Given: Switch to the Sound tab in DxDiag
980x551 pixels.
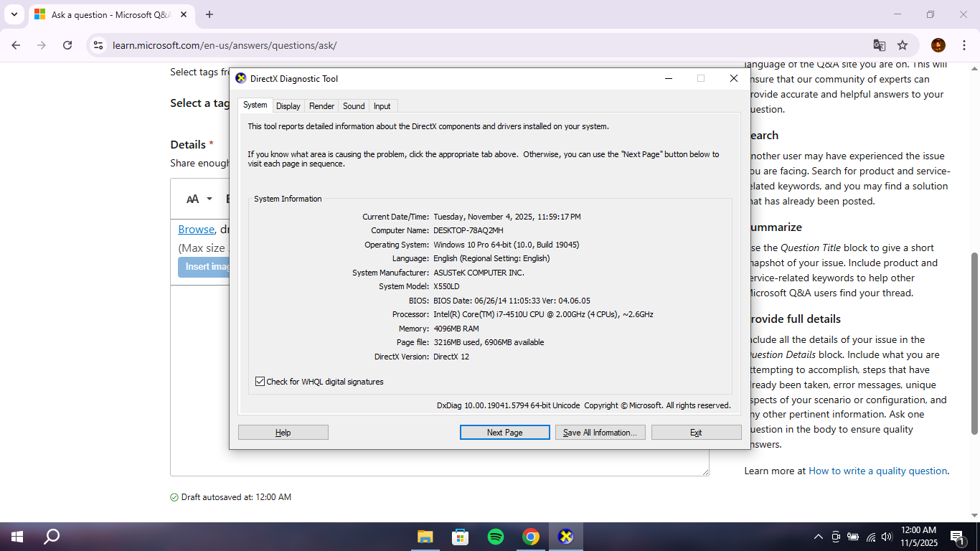Looking at the screenshot, I should [x=354, y=106].
